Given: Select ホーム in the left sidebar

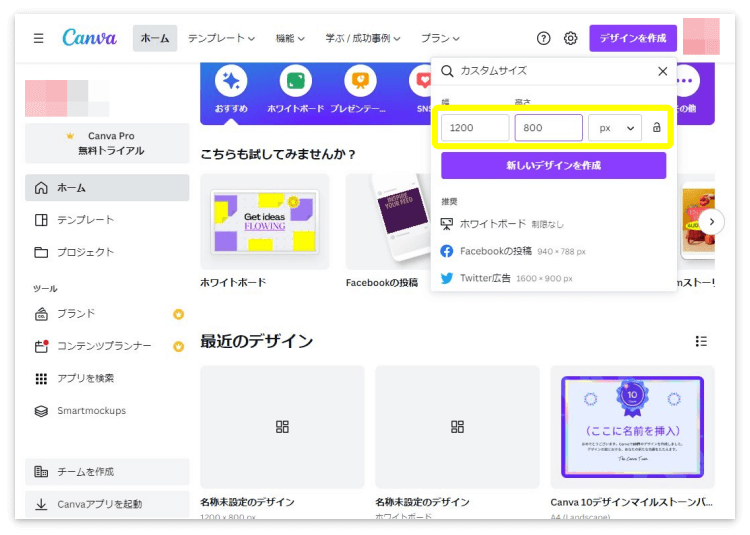Looking at the screenshot, I should point(107,188).
